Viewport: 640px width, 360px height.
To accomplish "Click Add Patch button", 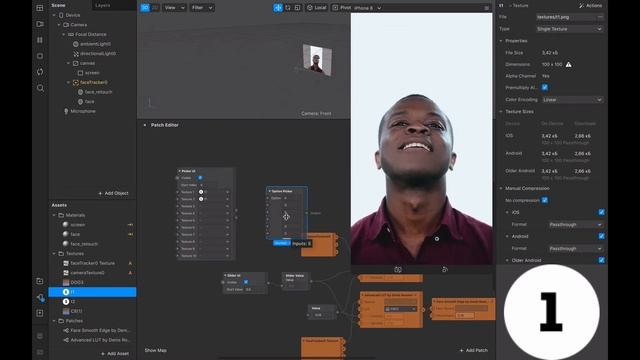I will (x=473, y=350).
